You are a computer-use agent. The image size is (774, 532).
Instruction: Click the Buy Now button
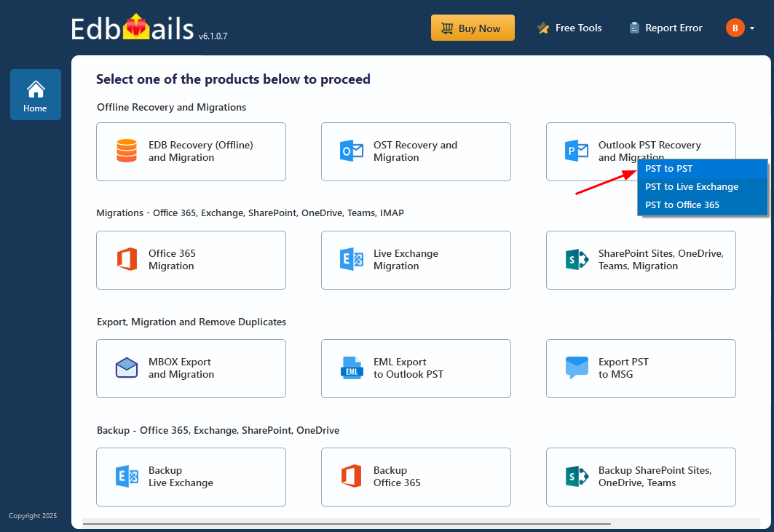tap(473, 28)
